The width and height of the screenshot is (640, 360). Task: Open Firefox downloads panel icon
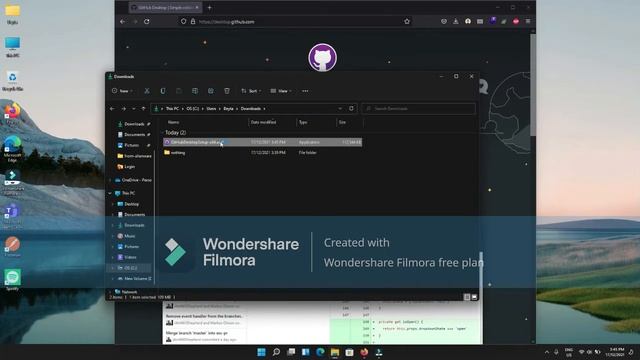(456, 21)
